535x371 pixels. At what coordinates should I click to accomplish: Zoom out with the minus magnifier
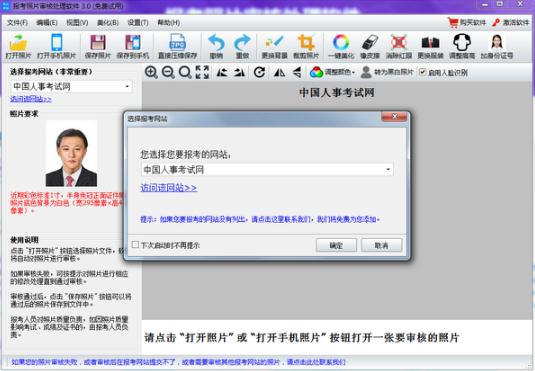coord(168,72)
